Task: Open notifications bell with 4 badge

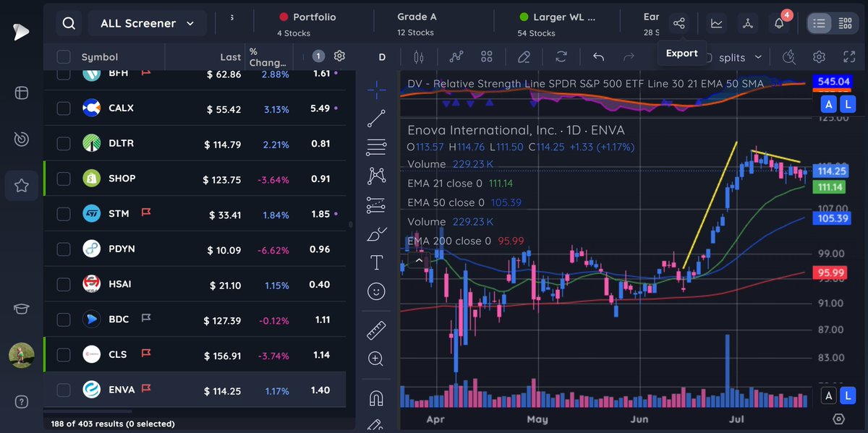Action: point(780,23)
